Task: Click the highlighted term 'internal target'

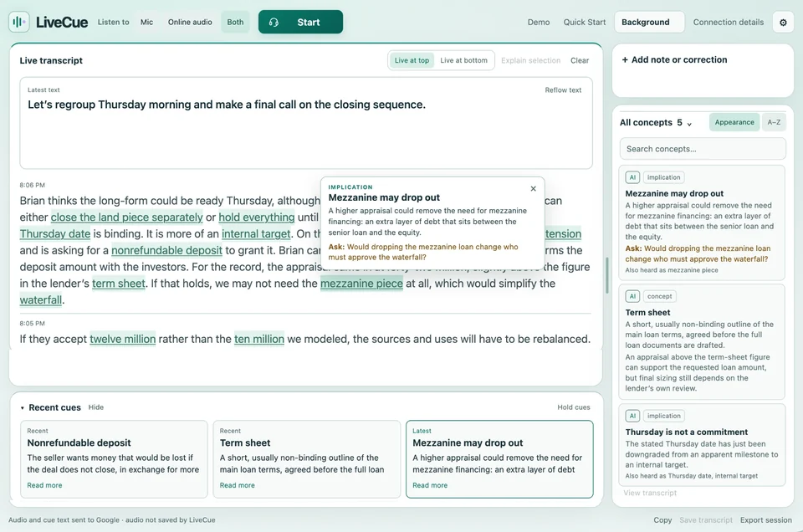Action: 256,233
